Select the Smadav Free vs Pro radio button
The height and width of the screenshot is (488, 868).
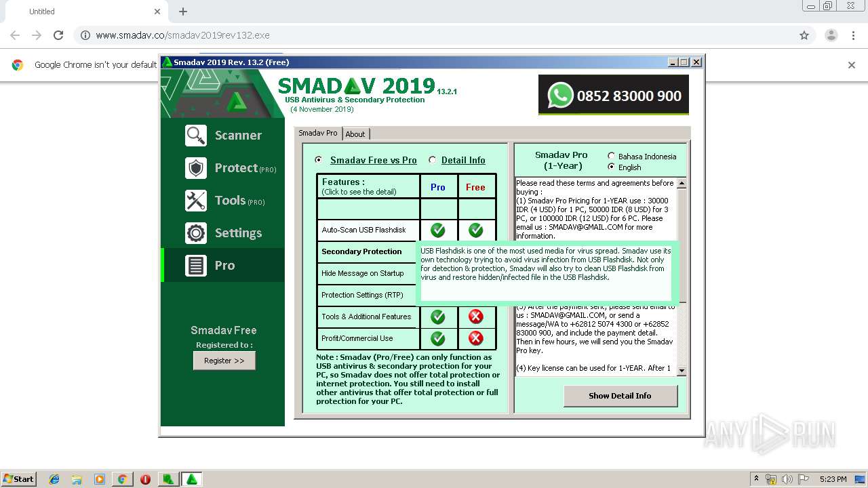[x=319, y=160]
